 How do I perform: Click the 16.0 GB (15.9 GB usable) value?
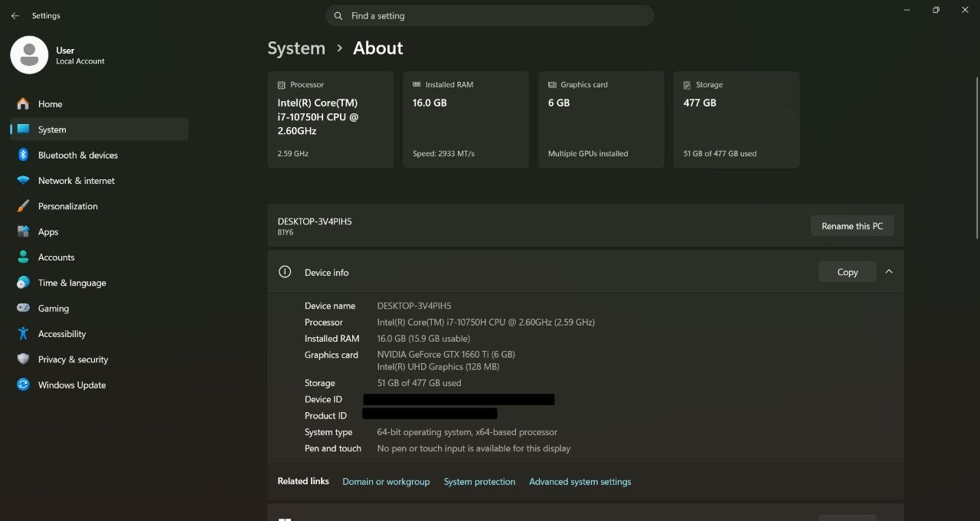423,339
